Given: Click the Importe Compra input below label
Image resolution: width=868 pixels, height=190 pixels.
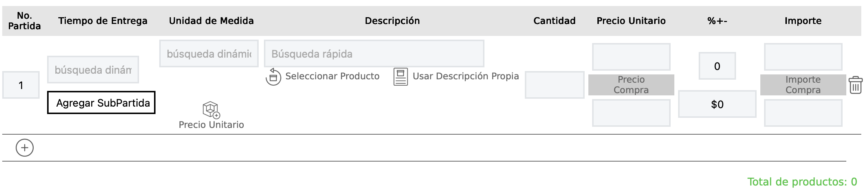Looking at the screenshot, I should (x=803, y=113).
